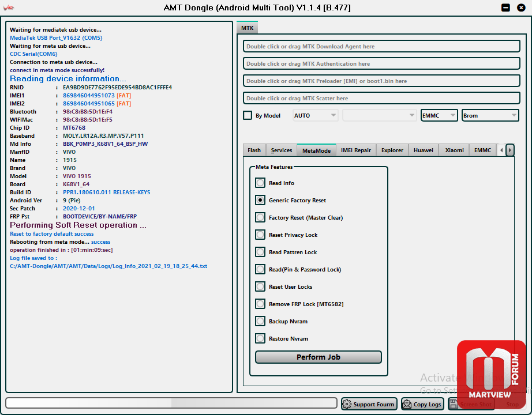The height and width of the screenshot is (415, 532).
Task: Click IMEI1 value 869846044951073
Action: 88,96
